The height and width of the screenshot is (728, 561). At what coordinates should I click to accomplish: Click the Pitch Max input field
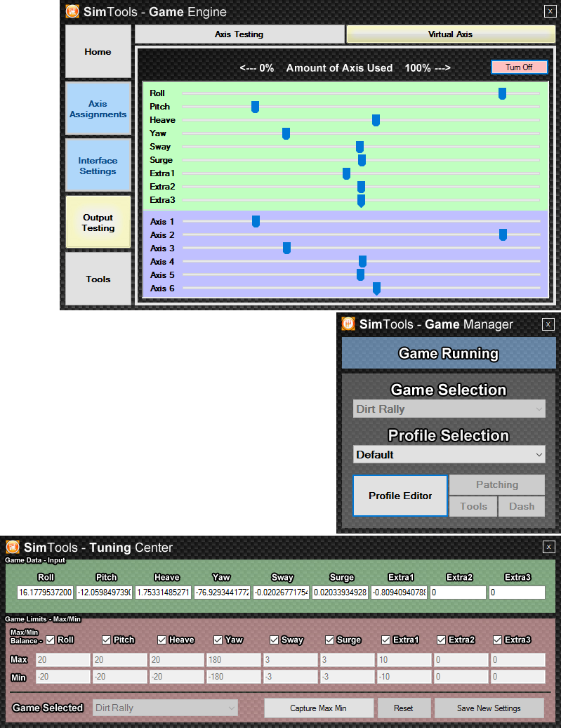tap(119, 660)
